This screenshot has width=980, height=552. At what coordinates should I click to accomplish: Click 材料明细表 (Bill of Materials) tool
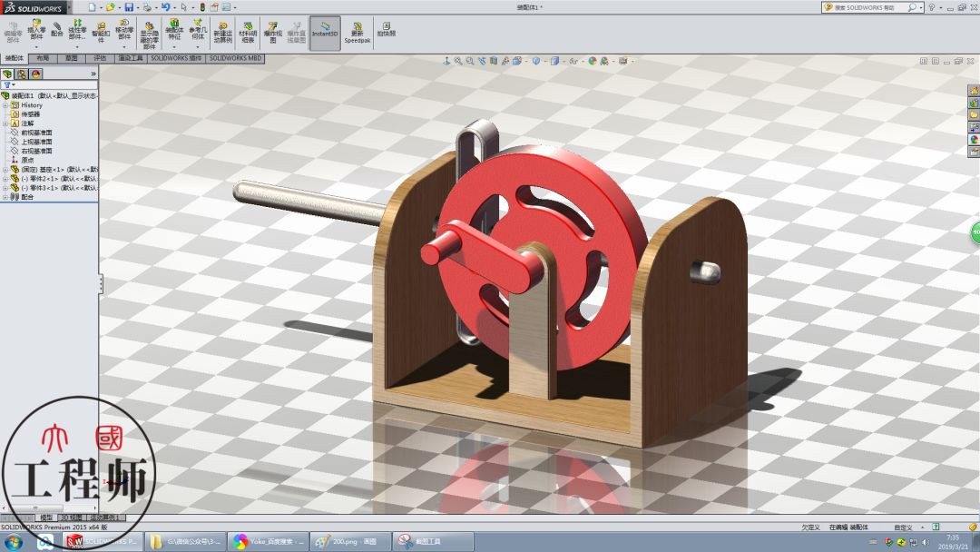click(248, 33)
